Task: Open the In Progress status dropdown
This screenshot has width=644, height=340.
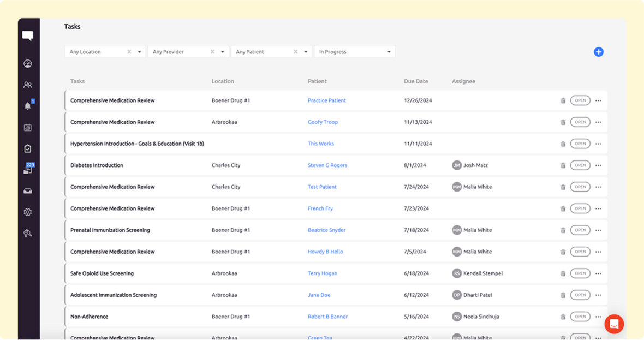Action: click(389, 52)
